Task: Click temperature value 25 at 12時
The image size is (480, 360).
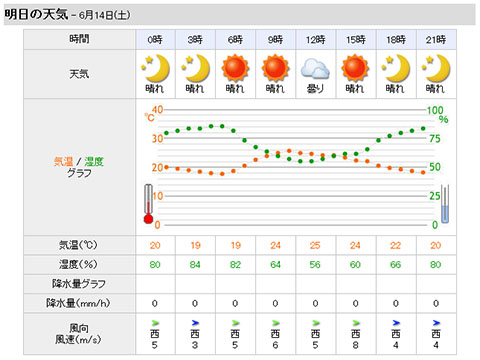Action: tap(315, 245)
